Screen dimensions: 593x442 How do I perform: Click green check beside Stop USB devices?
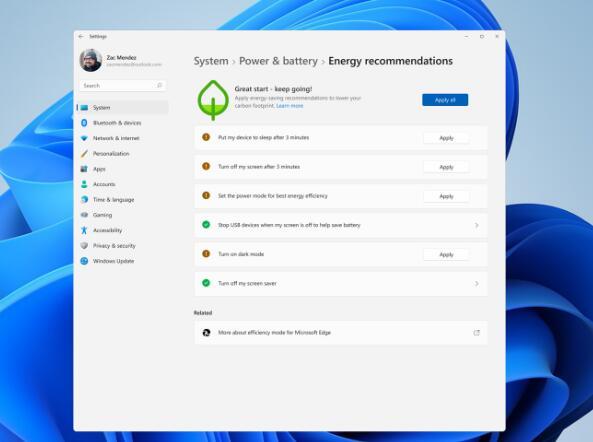pyautogui.click(x=206, y=225)
